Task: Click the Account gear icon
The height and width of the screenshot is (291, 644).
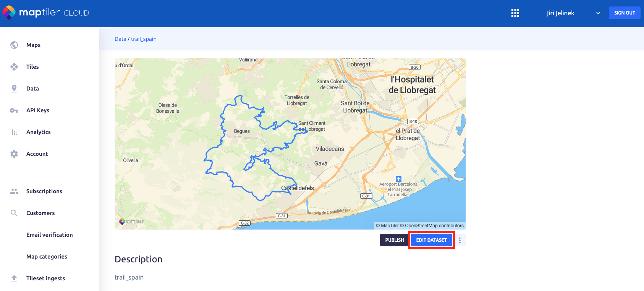Action: click(x=14, y=154)
